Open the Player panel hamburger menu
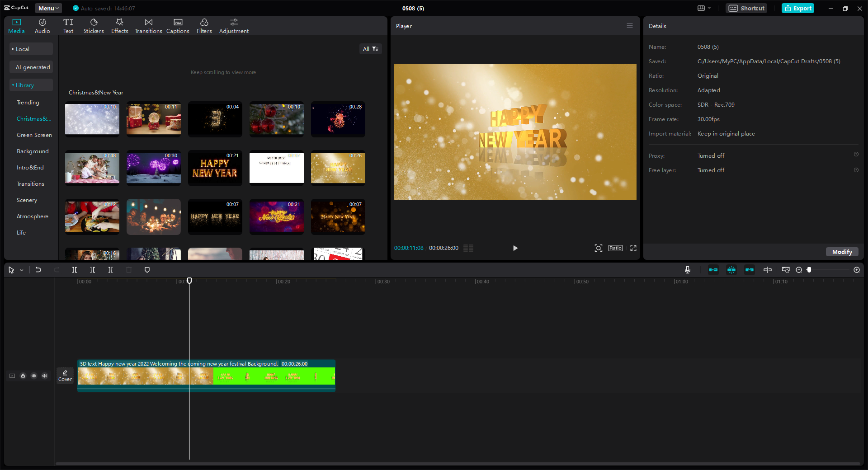The width and height of the screenshot is (868, 470). coord(629,26)
